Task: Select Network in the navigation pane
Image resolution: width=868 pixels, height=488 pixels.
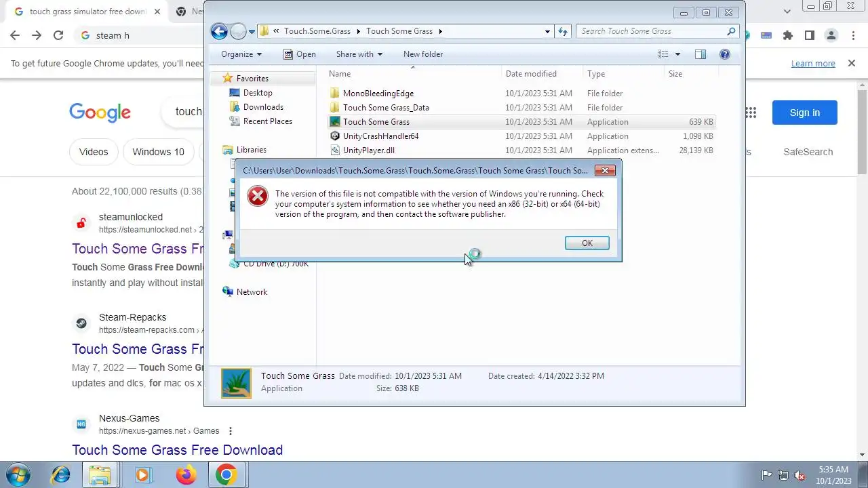Action: point(252,292)
